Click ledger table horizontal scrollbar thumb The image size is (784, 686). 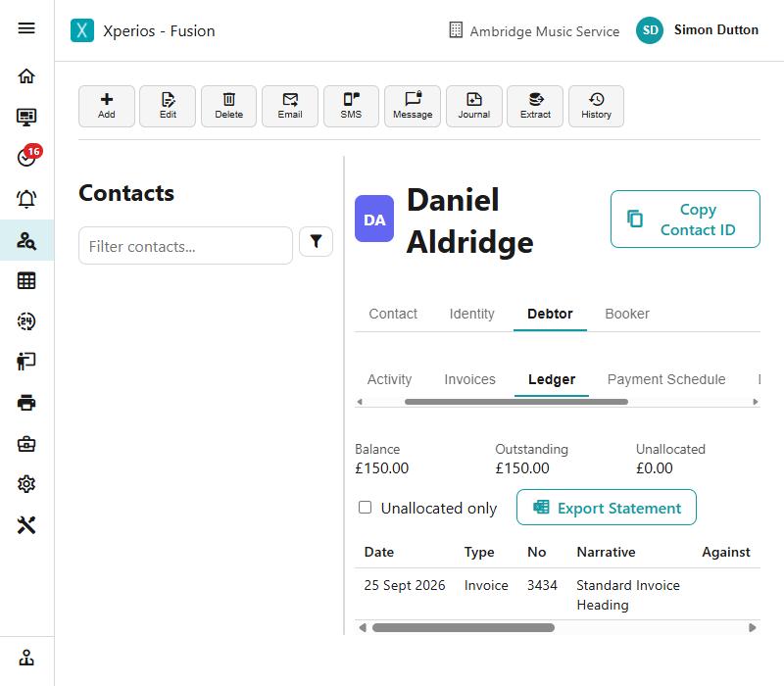click(463, 627)
